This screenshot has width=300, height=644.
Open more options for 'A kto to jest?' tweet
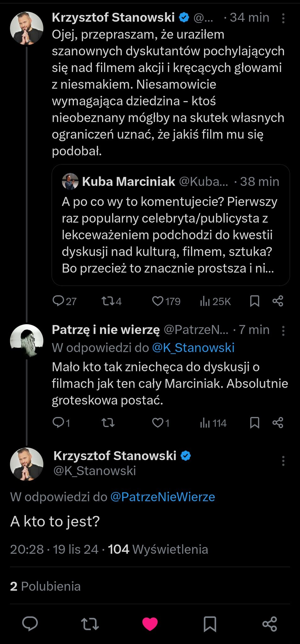[283, 461]
